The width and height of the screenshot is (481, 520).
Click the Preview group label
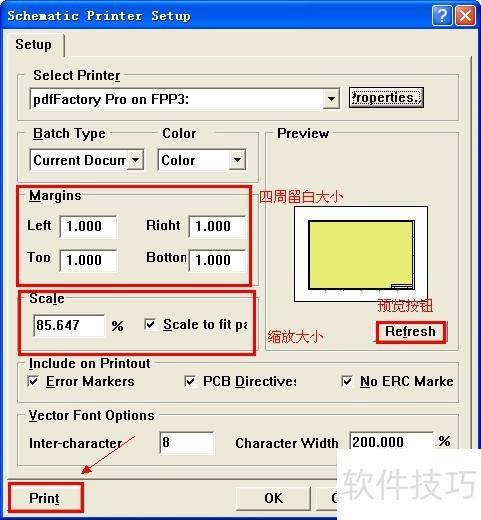[x=303, y=133]
